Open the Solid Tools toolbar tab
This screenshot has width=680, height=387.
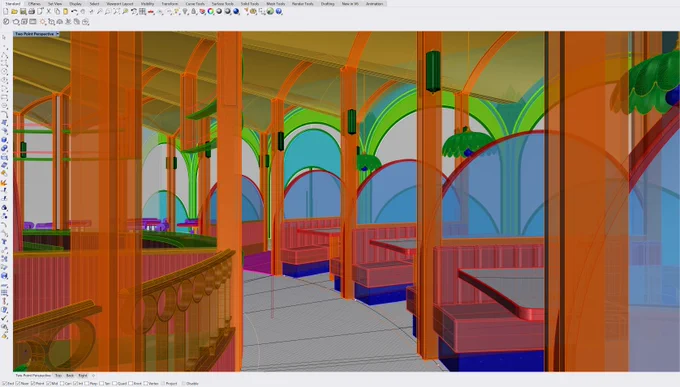pos(250,4)
